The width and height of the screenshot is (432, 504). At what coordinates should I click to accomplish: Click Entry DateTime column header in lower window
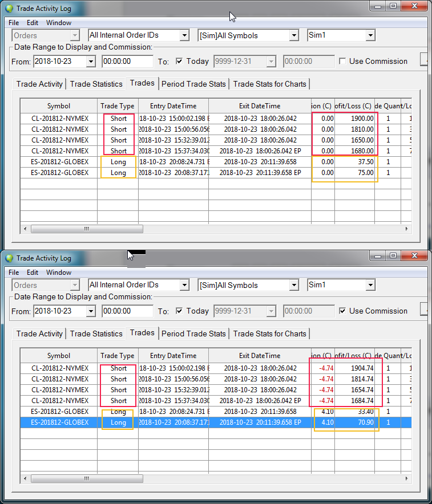pos(173,356)
